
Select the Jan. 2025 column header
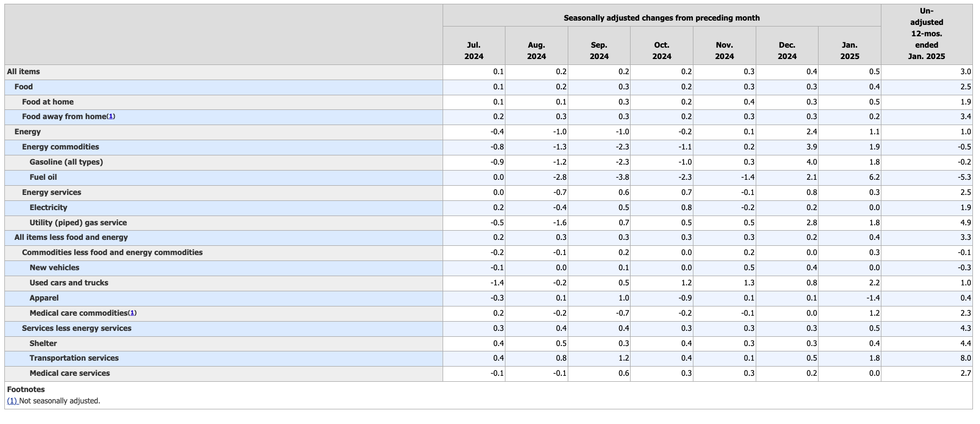(x=849, y=51)
